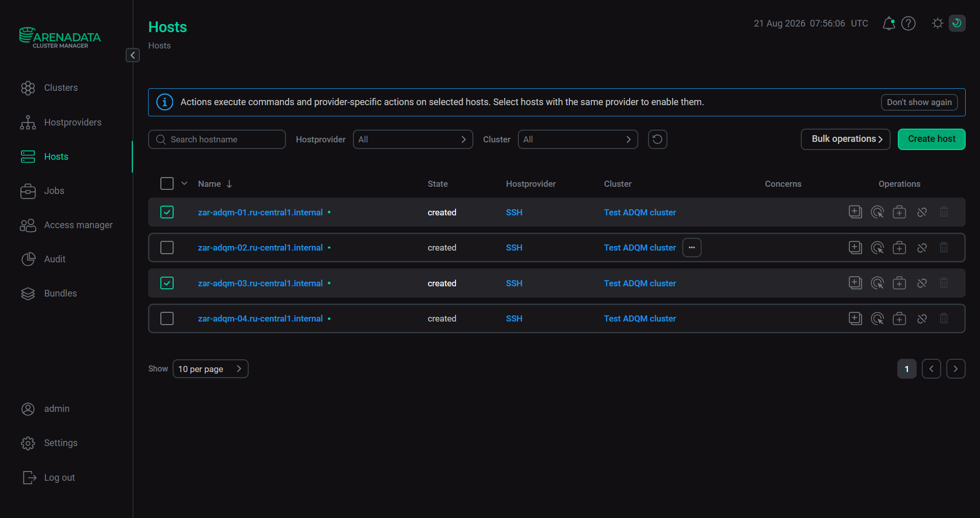Open the admin profile entry
Viewport: 980px width, 518px height.
click(x=57, y=409)
